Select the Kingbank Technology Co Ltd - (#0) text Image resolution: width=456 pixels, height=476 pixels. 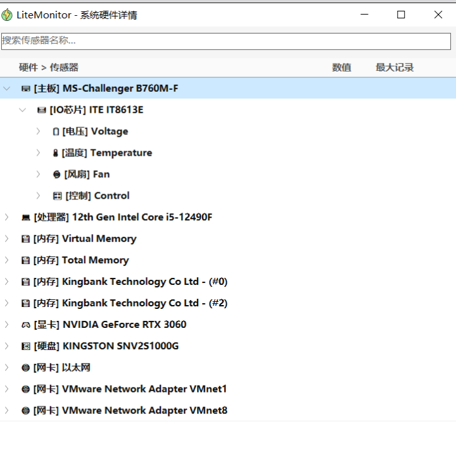click(x=144, y=282)
